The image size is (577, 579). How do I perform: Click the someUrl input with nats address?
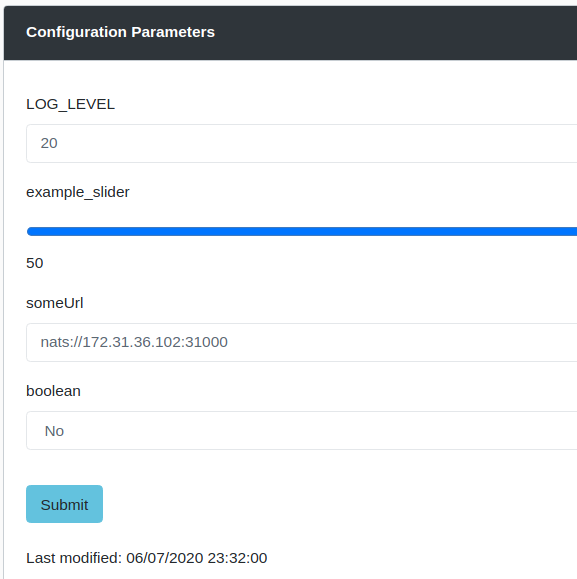(x=302, y=342)
